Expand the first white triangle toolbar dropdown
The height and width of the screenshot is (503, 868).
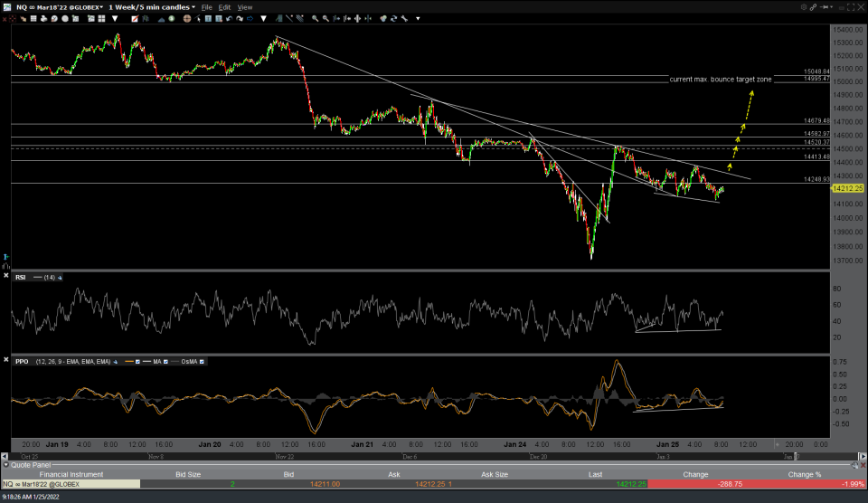pyautogui.click(x=115, y=18)
